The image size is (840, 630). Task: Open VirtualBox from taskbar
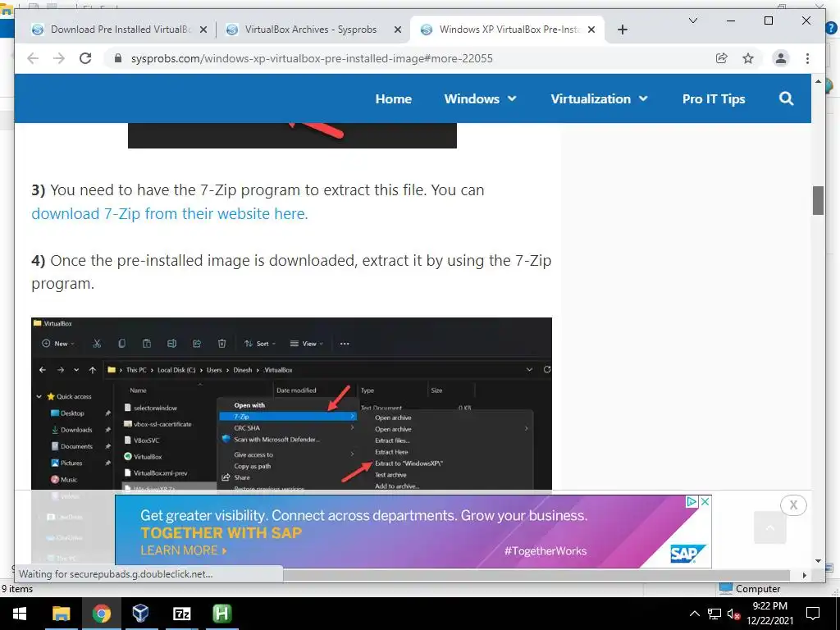pos(141,614)
